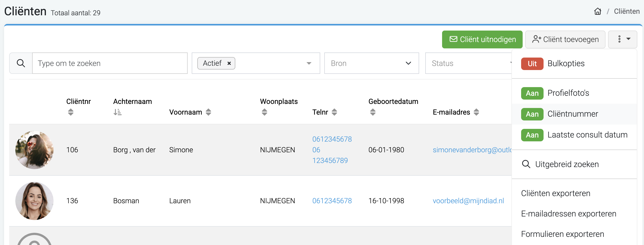Open Simone van der Borg's profile photo

(34, 150)
